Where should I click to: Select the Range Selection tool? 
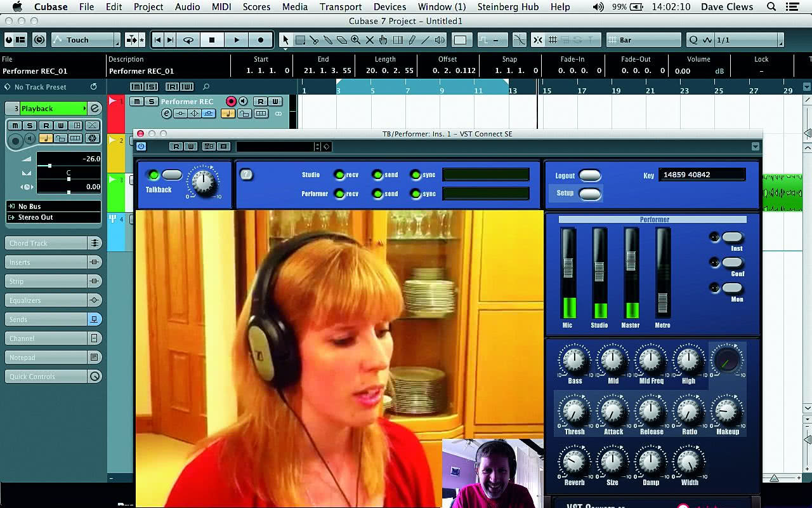[x=300, y=40]
